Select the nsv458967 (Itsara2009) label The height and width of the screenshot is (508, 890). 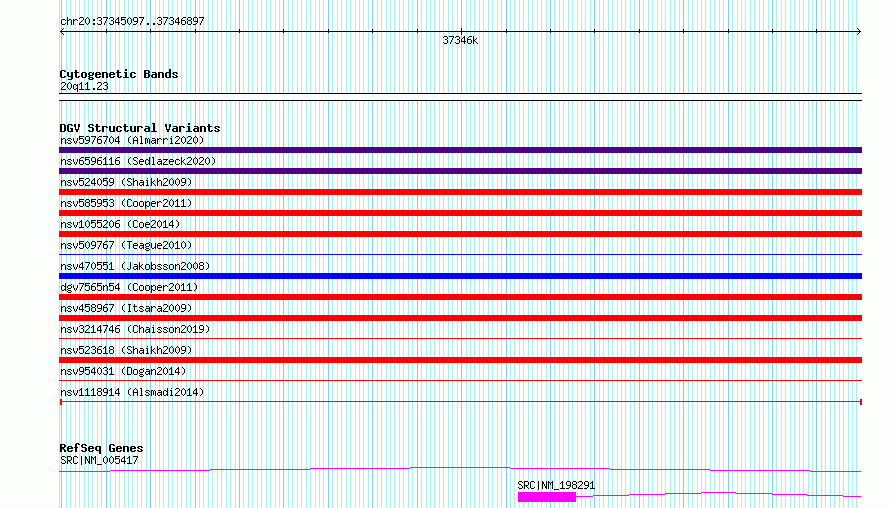pyautogui.click(x=126, y=308)
